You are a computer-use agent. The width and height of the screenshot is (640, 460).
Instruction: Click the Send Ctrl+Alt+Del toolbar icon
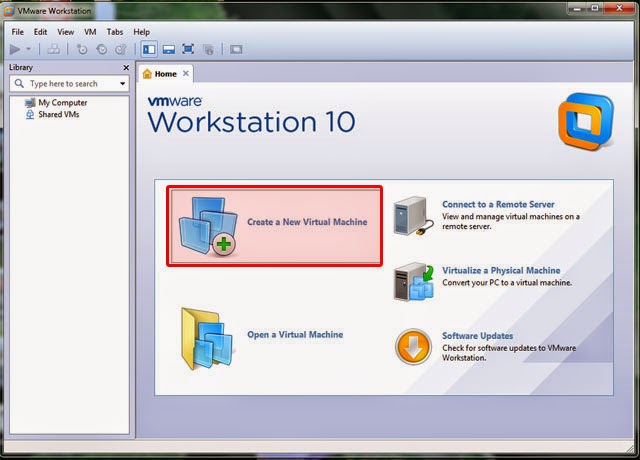pyautogui.click(x=53, y=49)
